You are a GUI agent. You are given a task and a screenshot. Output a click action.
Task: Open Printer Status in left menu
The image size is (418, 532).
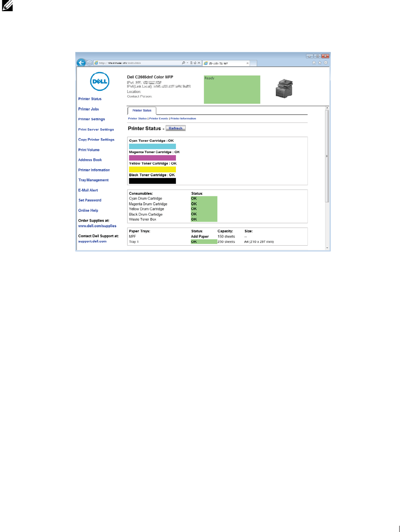click(90, 99)
